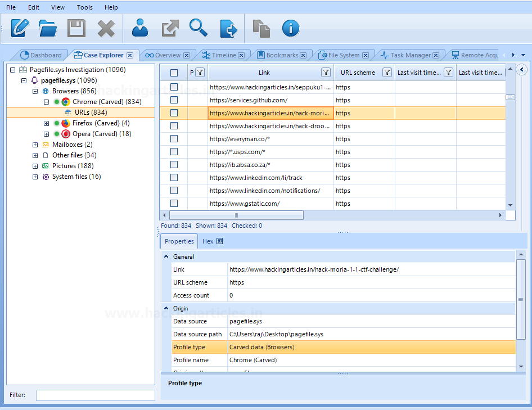Open the Tools menu

pyautogui.click(x=84, y=7)
